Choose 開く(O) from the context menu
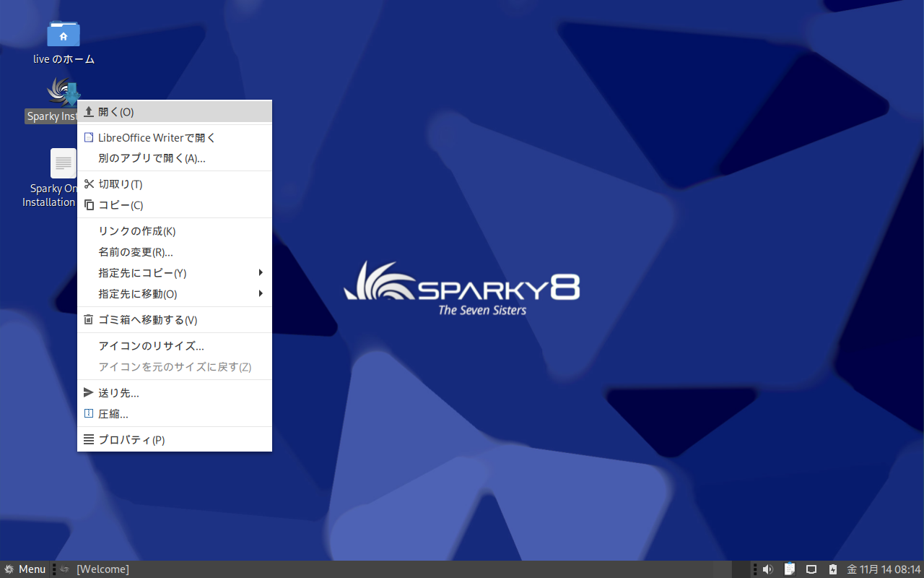The height and width of the screenshot is (578, 924). tap(175, 112)
